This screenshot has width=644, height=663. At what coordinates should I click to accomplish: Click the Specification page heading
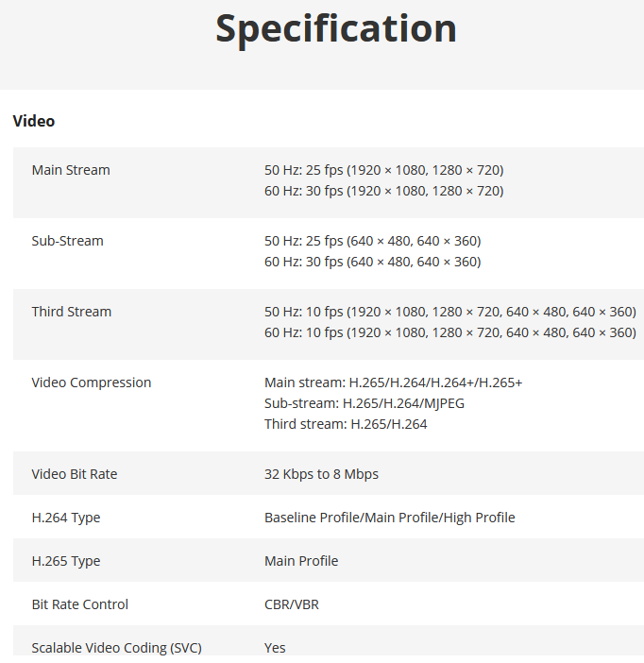click(335, 28)
